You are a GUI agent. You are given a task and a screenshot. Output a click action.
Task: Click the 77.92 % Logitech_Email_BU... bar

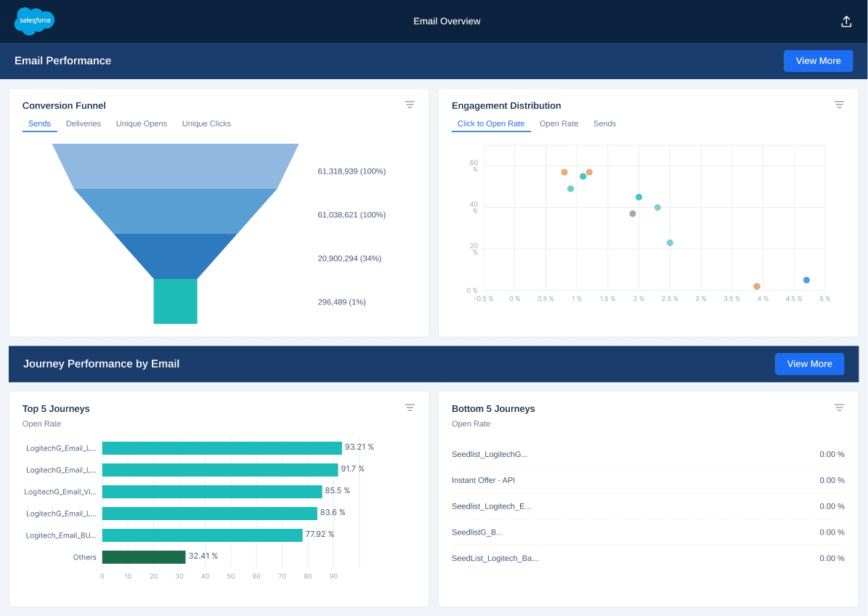(203, 535)
